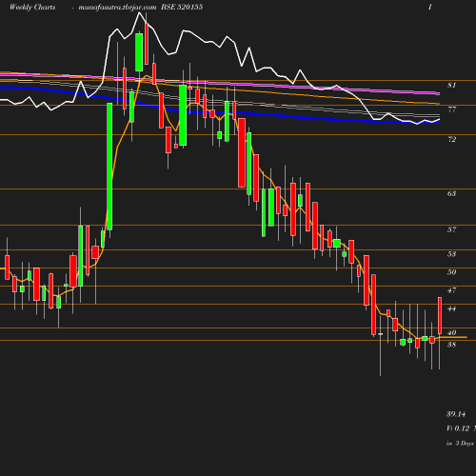The image size is (476, 476).
Task: Click the price axis label 50
Action: tap(452, 272)
